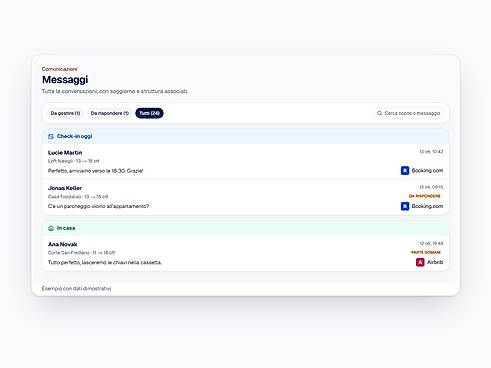Click the message 'Tutto perfetto, lasceremo le chiavi nella cassetta.'
491x368 pixels.
tap(105, 262)
